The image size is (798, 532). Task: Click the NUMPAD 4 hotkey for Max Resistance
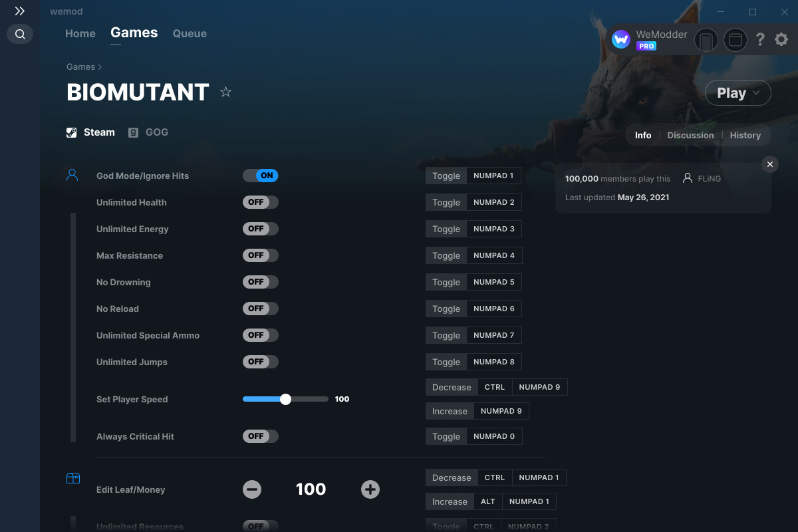click(494, 255)
